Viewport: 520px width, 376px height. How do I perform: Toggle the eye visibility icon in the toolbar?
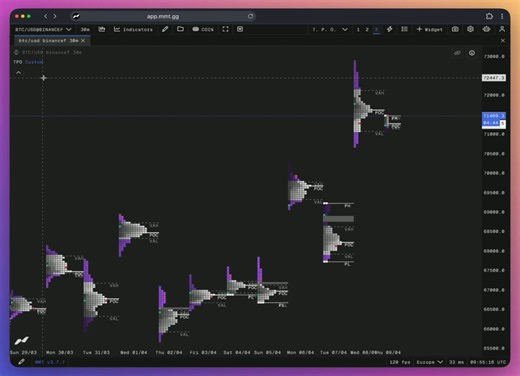[x=486, y=29]
